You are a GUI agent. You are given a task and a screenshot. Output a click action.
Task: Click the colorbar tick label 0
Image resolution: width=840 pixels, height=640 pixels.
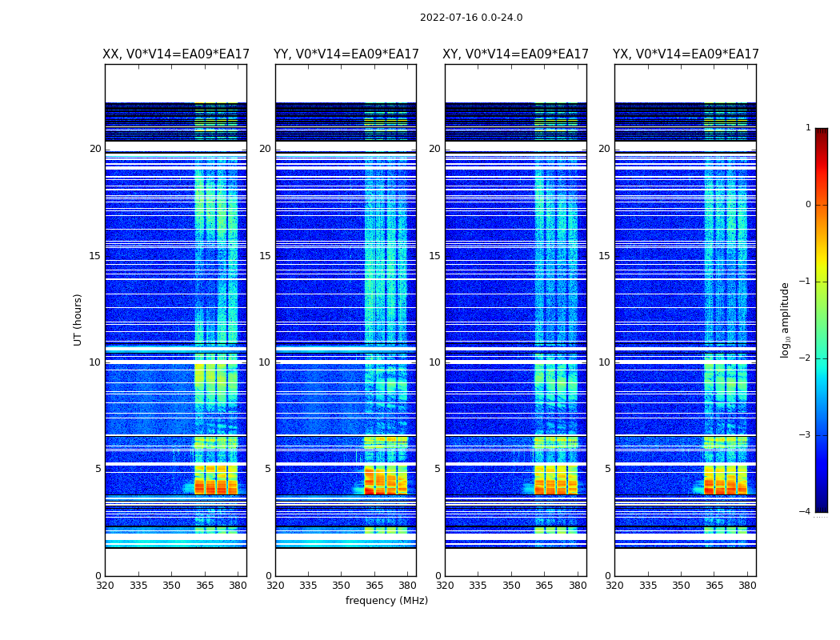pos(808,205)
